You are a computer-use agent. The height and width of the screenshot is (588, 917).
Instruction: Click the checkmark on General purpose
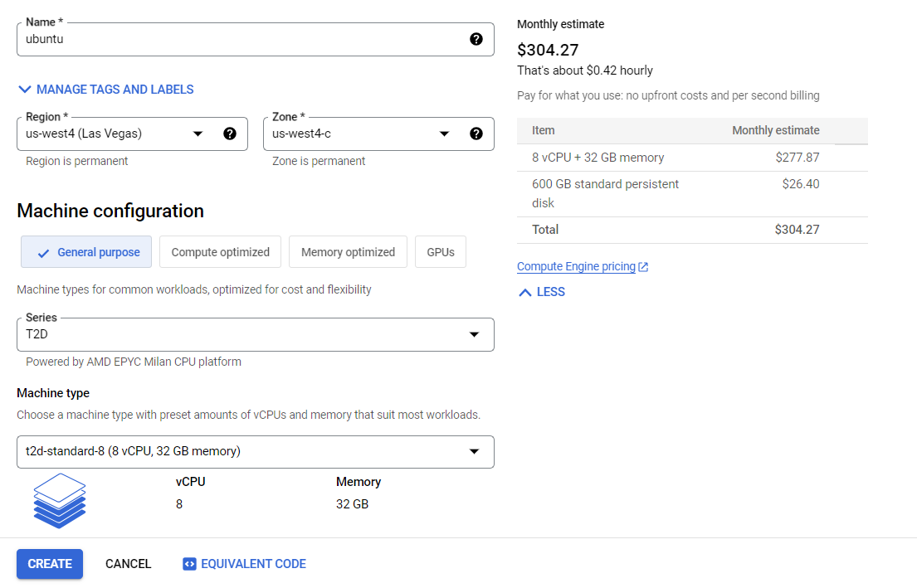(x=44, y=253)
